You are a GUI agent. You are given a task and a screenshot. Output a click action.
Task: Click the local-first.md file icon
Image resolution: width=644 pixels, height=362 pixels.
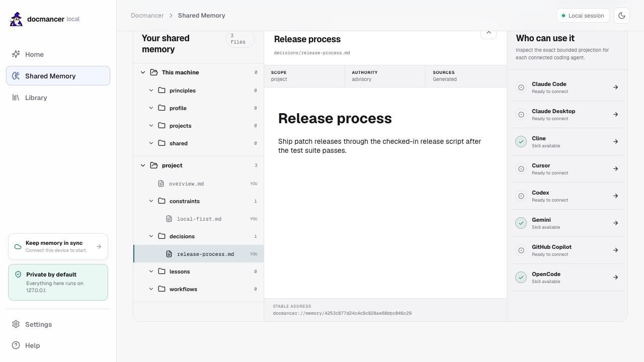(169, 219)
